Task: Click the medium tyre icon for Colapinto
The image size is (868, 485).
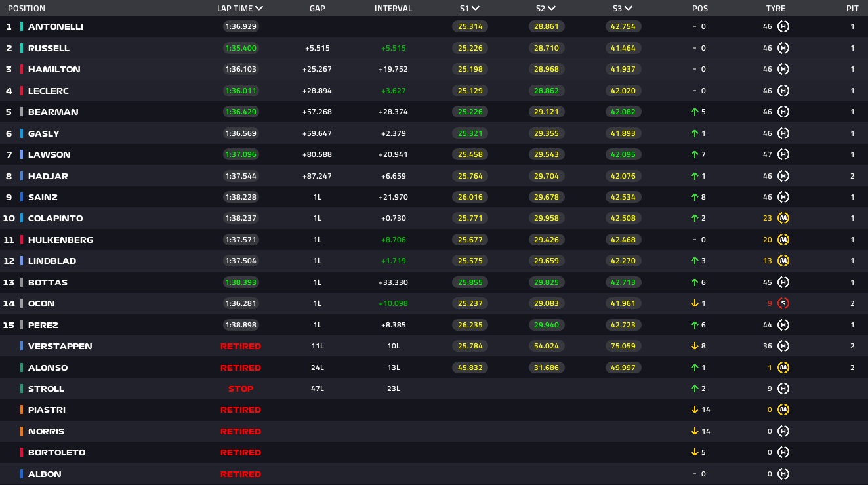Action: click(783, 219)
